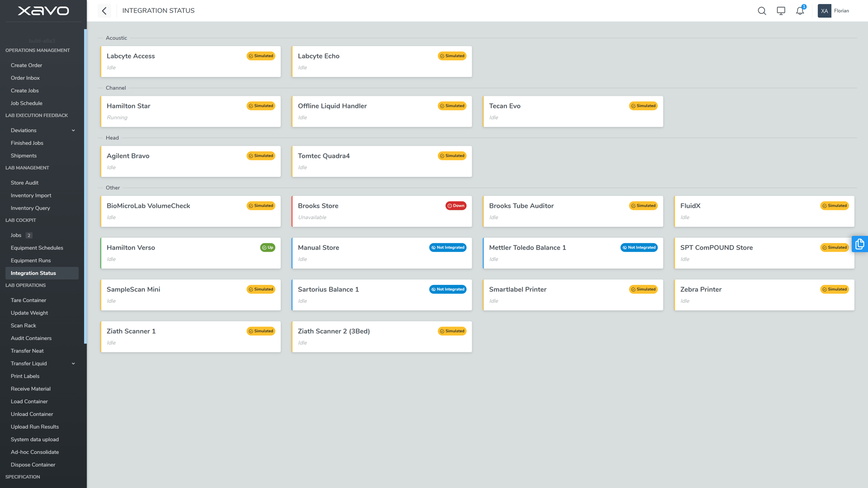The width and height of the screenshot is (868, 488).
Task: Open the Hamilton Star card
Action: [x=191, y=111]
